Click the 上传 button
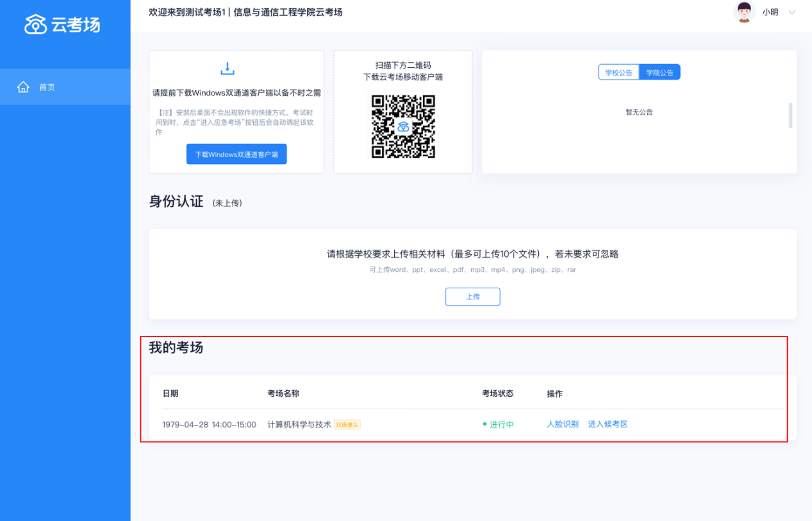Image resolution: width=812 pixels, height=521 pixels. [472, 297]
